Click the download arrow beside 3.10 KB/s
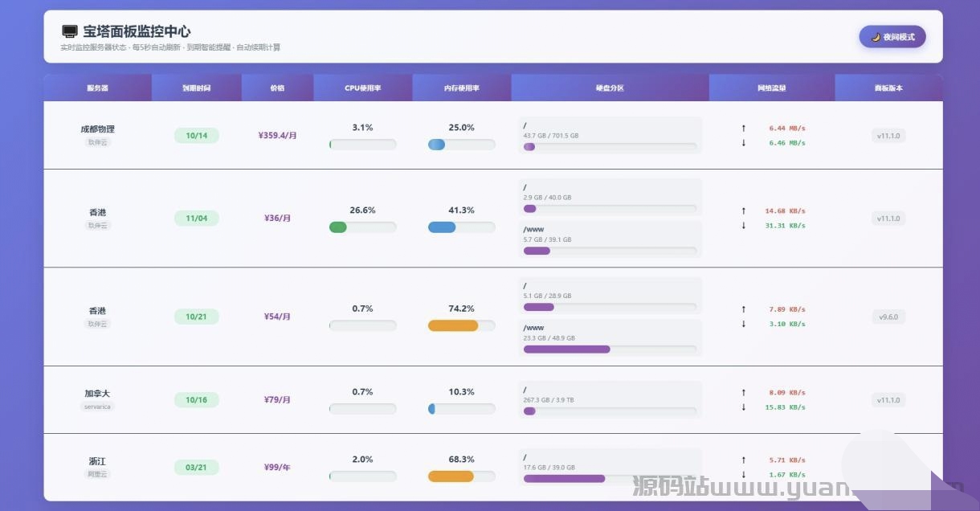The image size is (980, 511). pos(743,324)
